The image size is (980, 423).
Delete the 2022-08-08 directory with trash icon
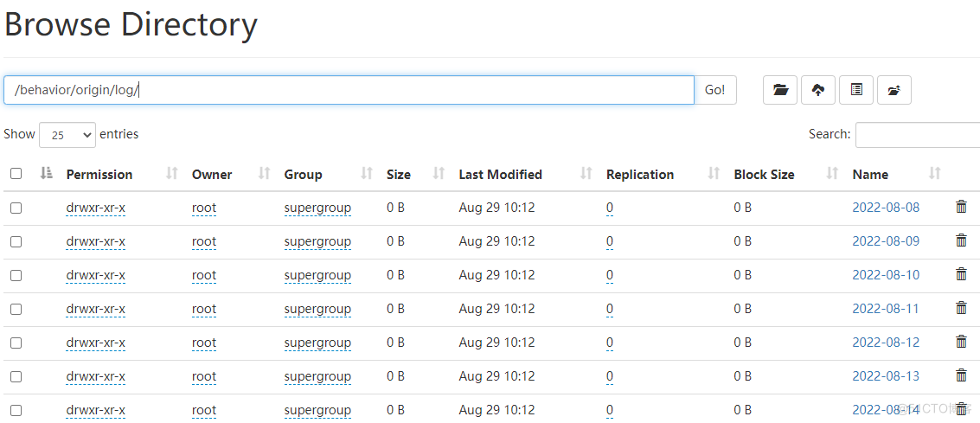point(961,207)
